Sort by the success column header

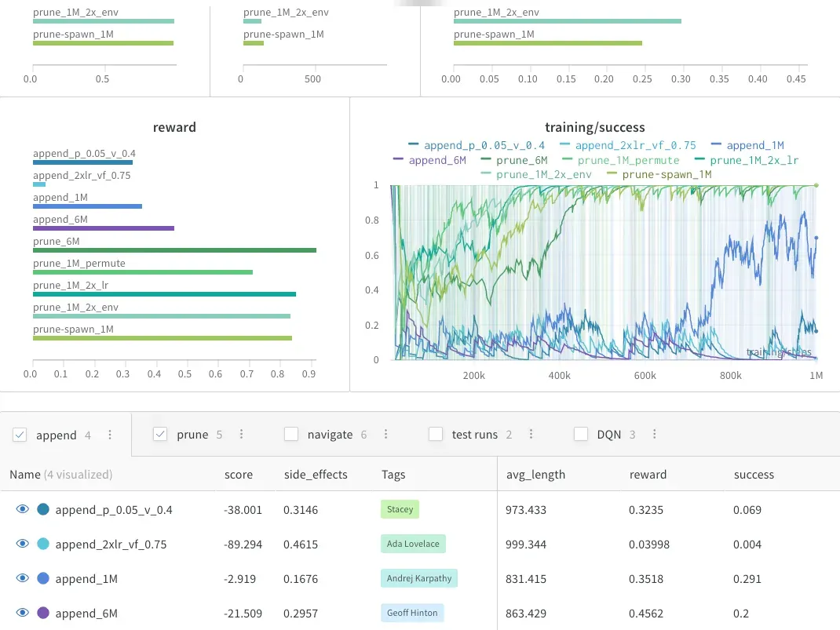754,475
